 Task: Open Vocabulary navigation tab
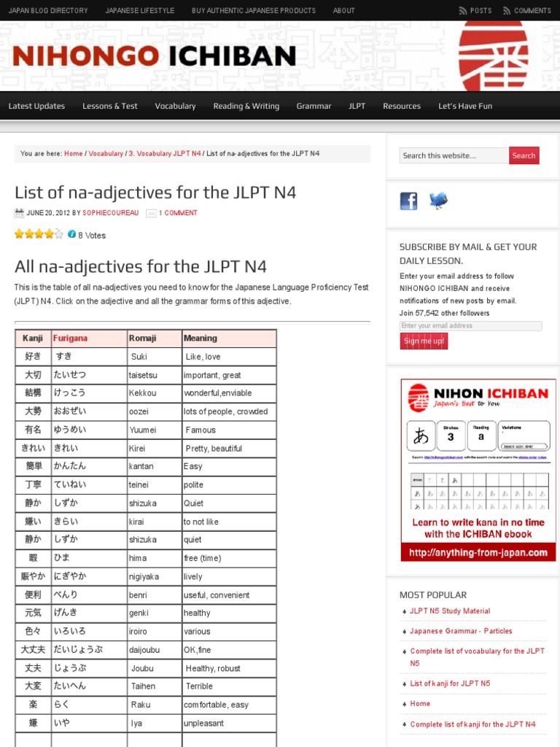point(175,106)
